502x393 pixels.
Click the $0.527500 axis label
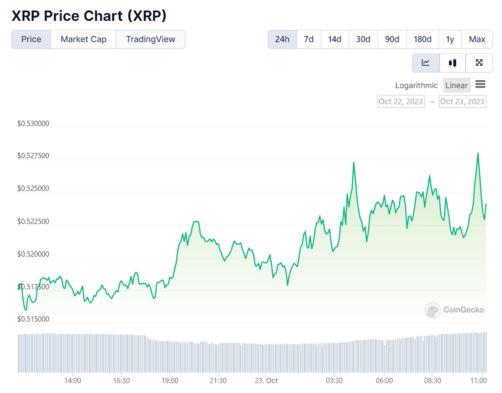click(33, 156)
